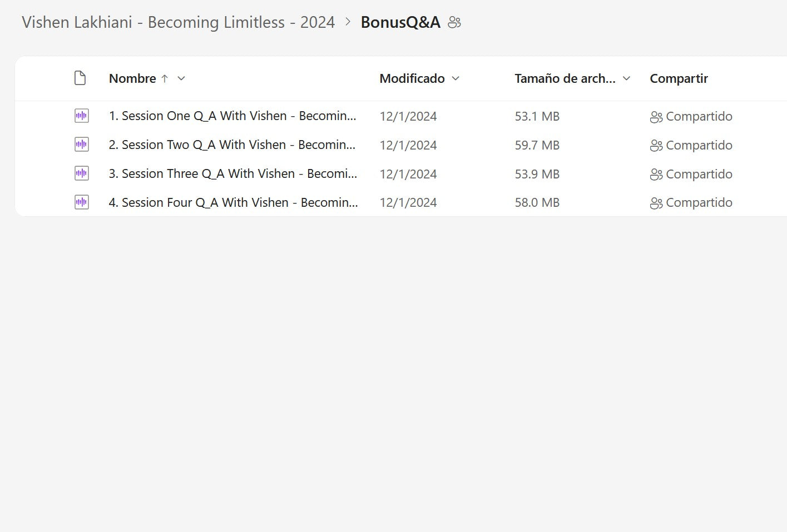
Task: Click audio file icon for Session One
Action: pos(81,116)
